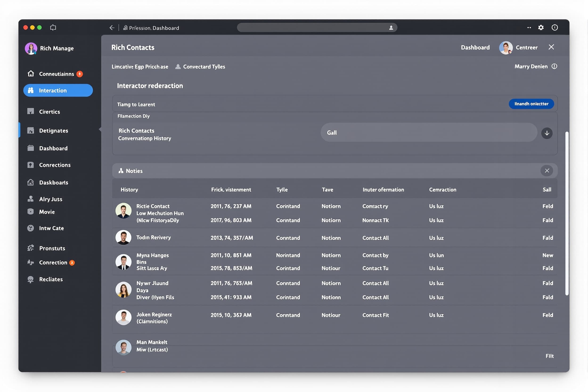
Task: Open the settings gear in title bar
Action: 541,28
